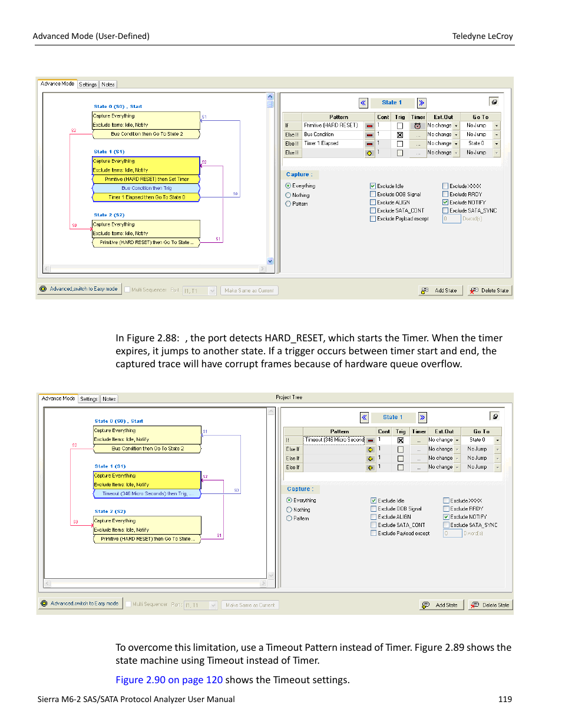Viewport: 562px width, 728px height.
Task: Open Notes tab in lower screenshot
Action: pos(110,399)
